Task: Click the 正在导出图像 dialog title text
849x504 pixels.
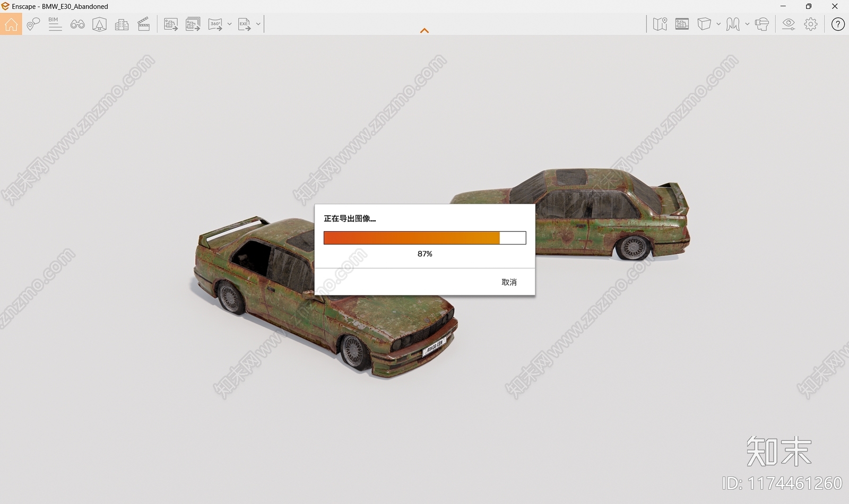Action: coord(350,219)
